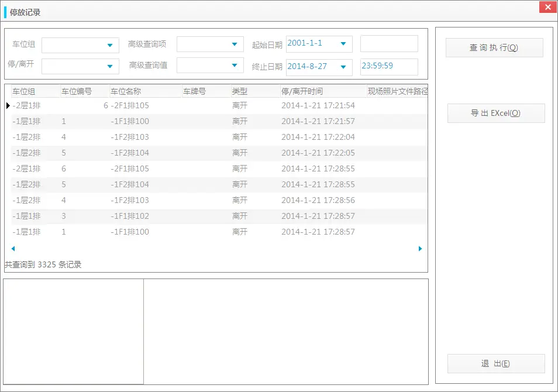Click the 退出(E) button
Viewport: 558px width, 392px height.
(x=495, y=363)
